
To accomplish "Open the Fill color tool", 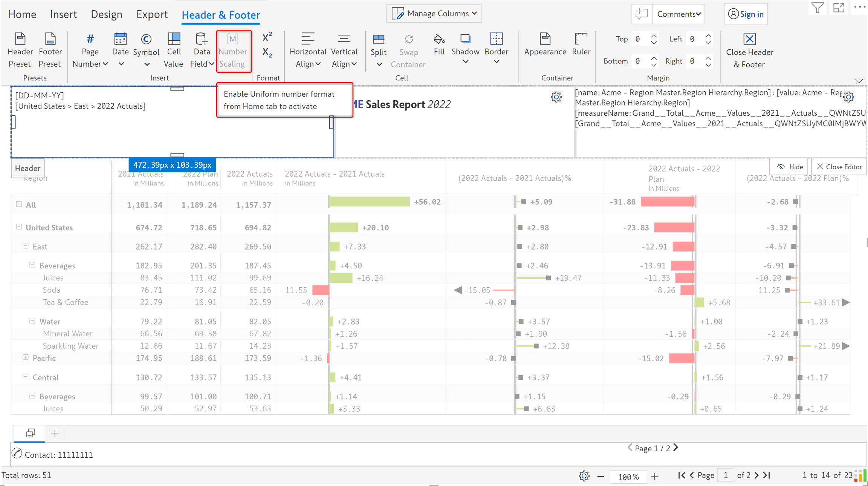I will 439,44.
